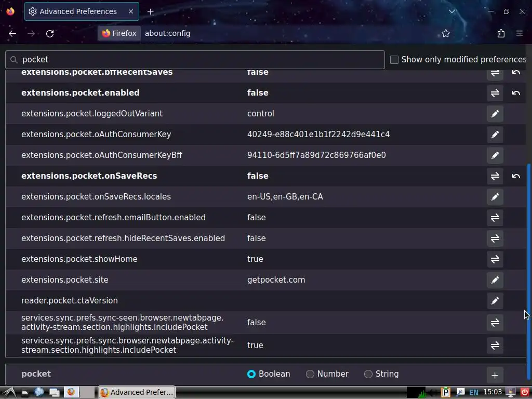Open the web browser globe taskbar icon
The image size is (532, 399).
(x=38, y=392)
